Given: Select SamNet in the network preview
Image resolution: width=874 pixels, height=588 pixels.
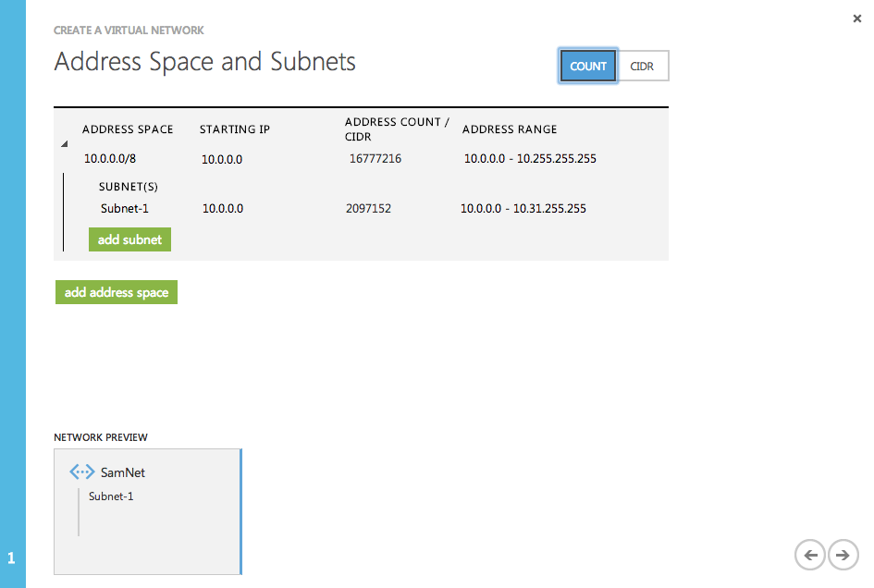Looking at the screenshot, I should [x=122, y=472].
